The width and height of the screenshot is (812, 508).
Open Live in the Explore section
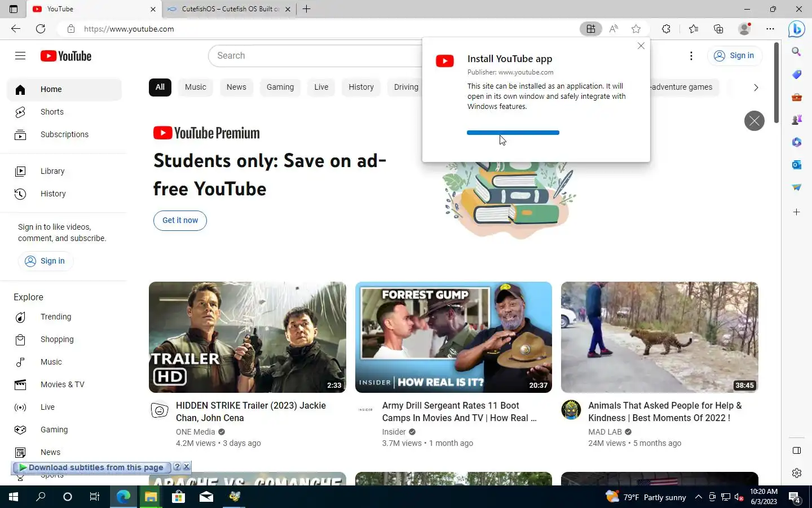click(64, 407)
